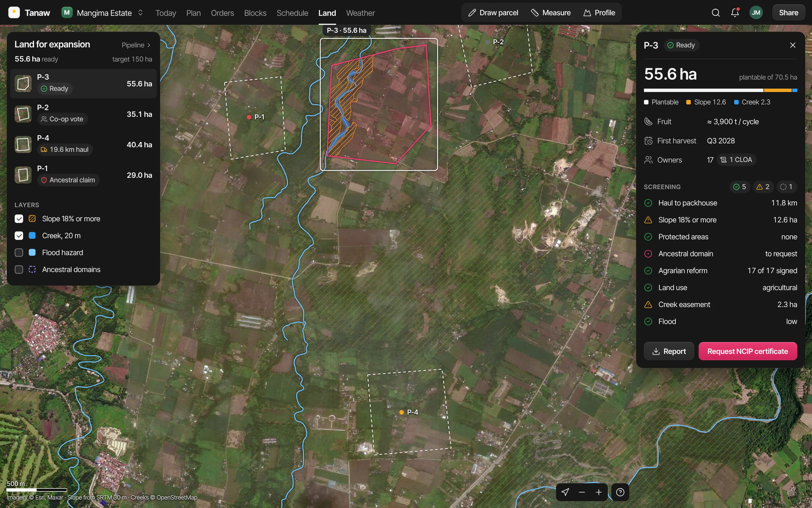Viewport: 812px width, 508px height.
Task: Click the P-1 red marker on map
Action: coord(249,117)
